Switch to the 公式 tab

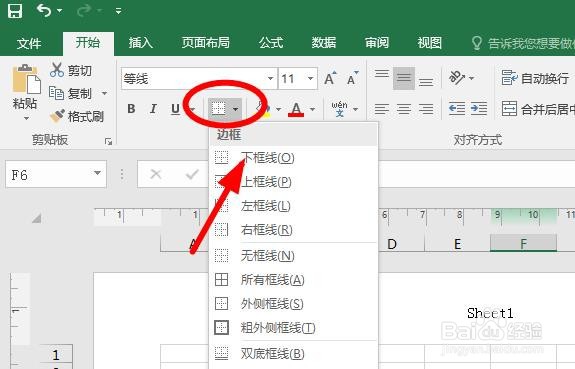point(271,43)
